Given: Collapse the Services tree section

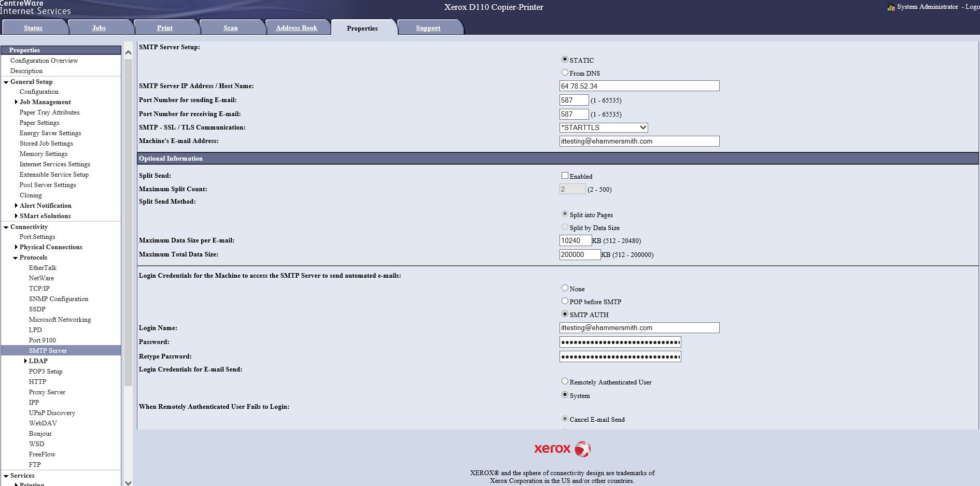Looking at the screenshot, I should 6,476.
